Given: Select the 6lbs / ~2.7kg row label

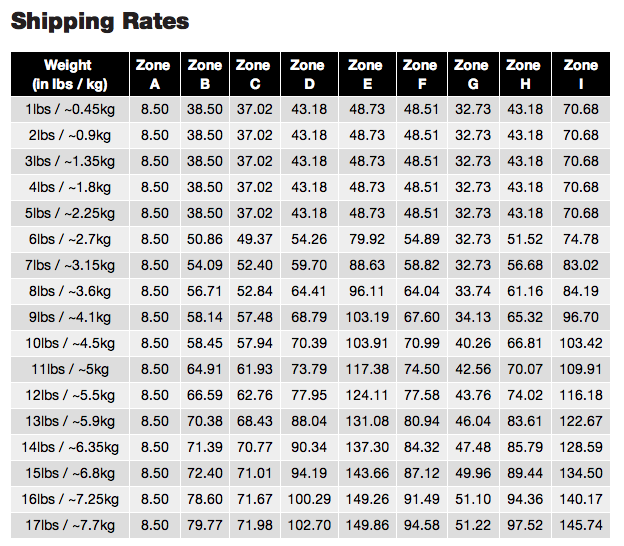Looking at the screenshot, I should pos(68,239).
